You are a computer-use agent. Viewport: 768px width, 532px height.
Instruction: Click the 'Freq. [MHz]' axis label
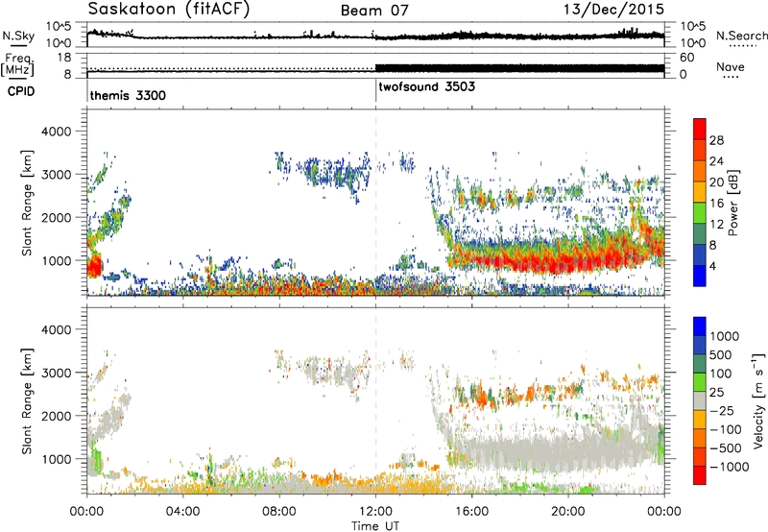[x=17, y=65]
